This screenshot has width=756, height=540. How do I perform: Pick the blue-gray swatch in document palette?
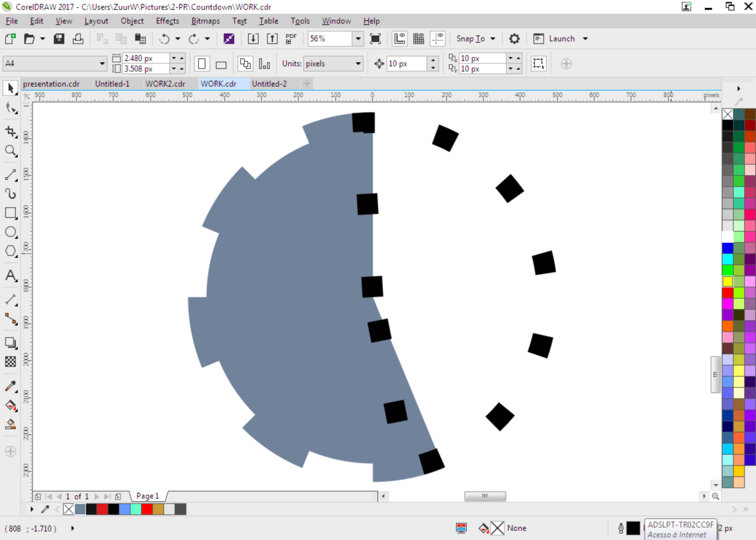click(80, 509)
